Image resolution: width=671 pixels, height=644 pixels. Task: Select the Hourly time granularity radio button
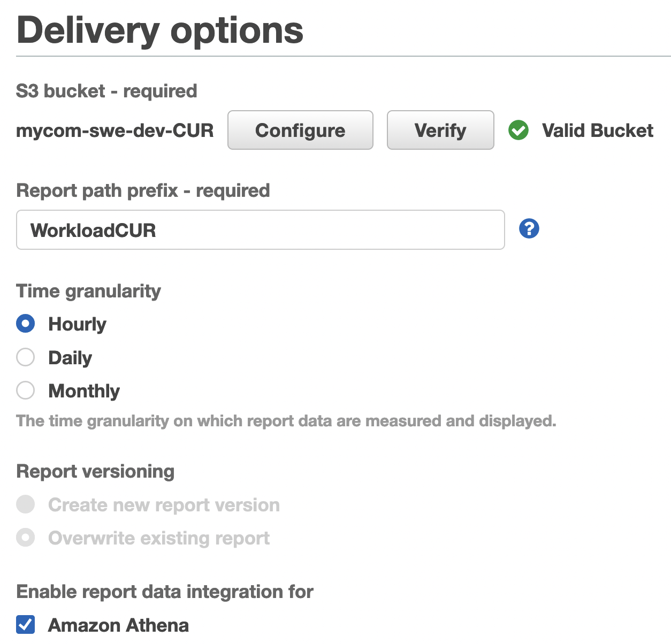pyautogui.click(x=25, y=324)
